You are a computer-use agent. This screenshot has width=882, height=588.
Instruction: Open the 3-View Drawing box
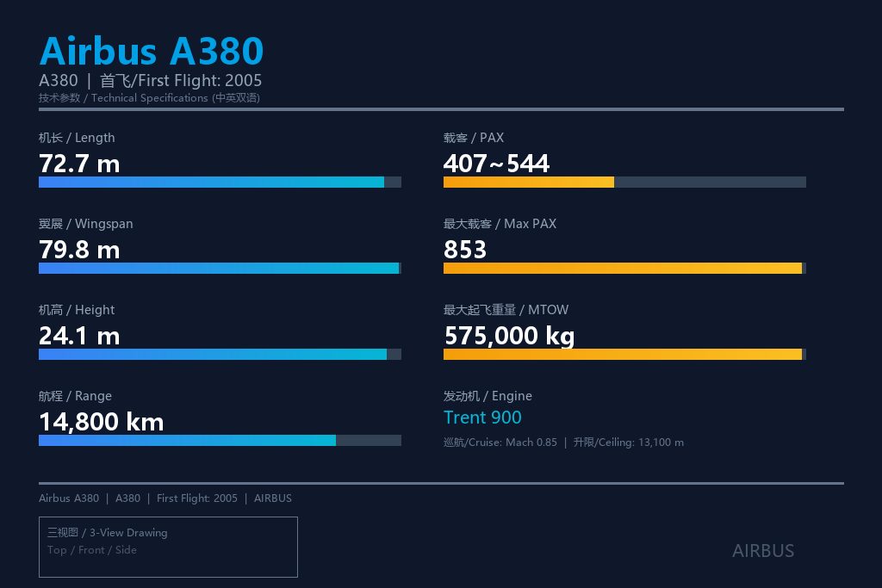tap(168, 547)
